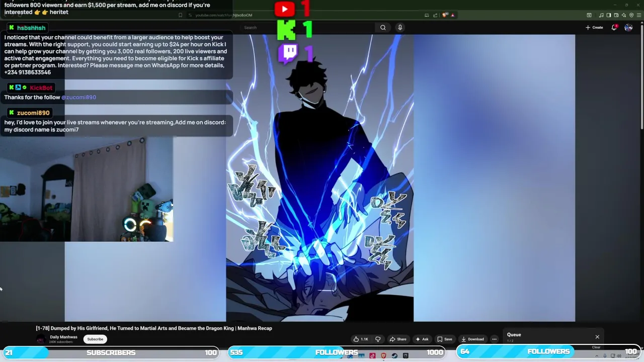Click the media control music note icon
This screenshot has width=644, height=362.
601,15
